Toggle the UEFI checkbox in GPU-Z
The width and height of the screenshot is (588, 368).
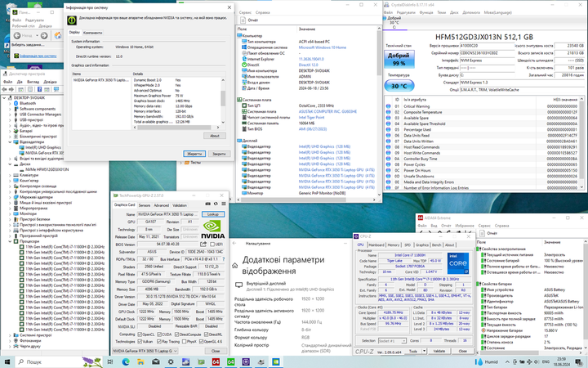212,245
